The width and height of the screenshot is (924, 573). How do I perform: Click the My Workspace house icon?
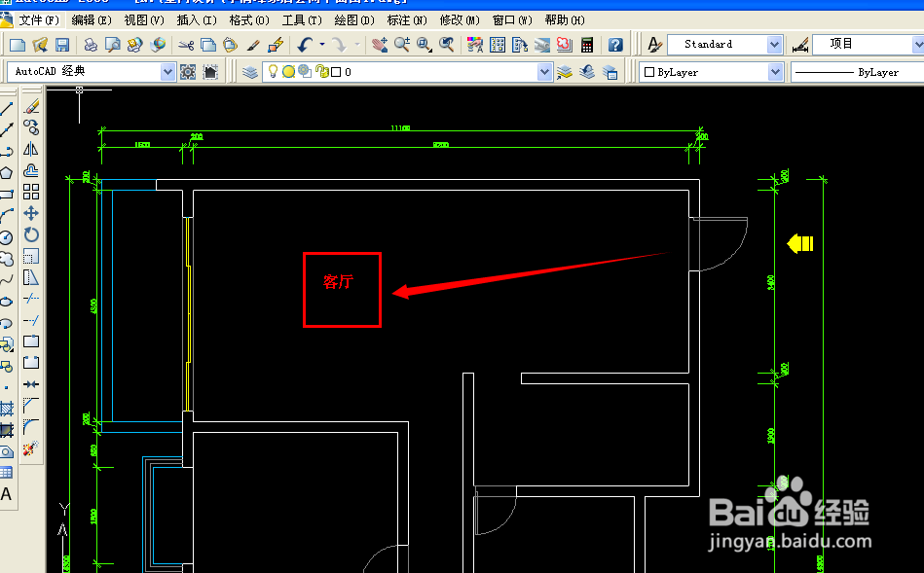click(x=210, y=72)
